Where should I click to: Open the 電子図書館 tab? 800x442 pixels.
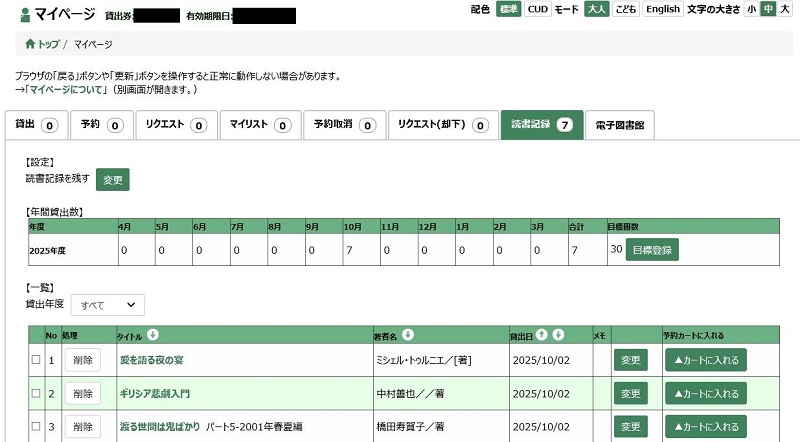pyautogui.click(x=619, y=125)
